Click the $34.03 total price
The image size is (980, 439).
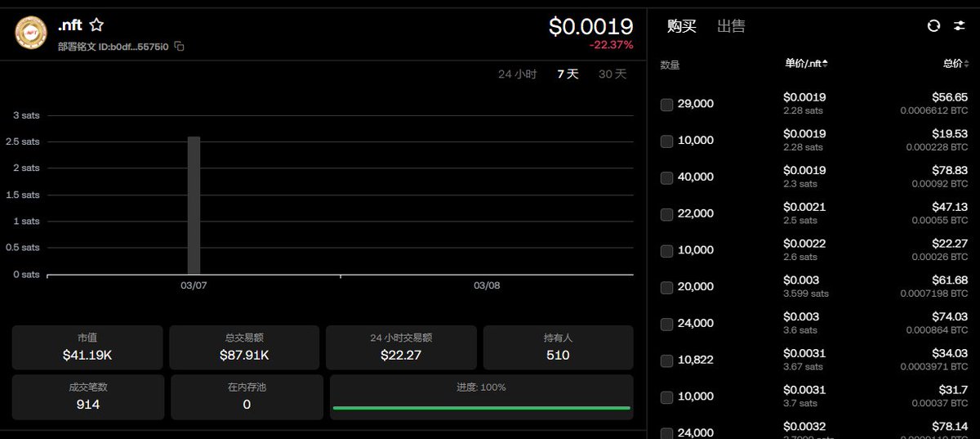(950, 353)
